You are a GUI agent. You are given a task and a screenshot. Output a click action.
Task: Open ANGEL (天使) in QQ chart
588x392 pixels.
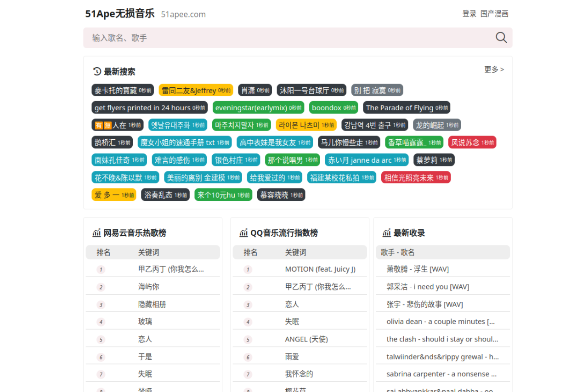point(306,339)
